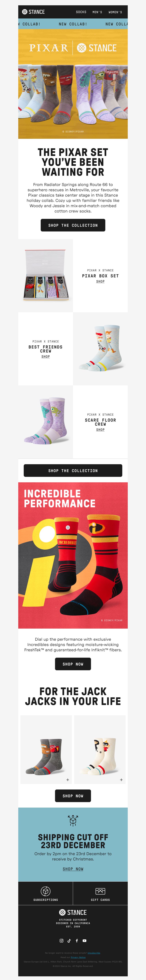Open the Instagram icon in the footer
This screenshot has width=146, height=980.
pyautogui.click(x=61, y=941)
